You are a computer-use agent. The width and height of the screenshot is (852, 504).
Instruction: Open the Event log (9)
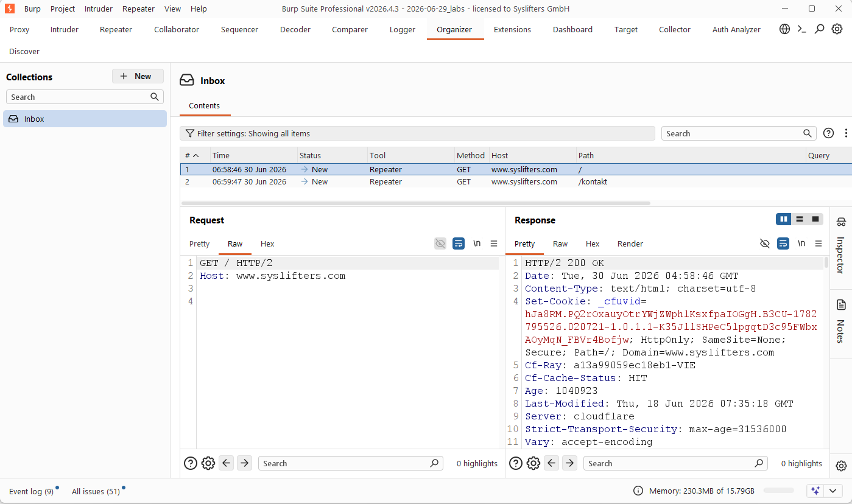(31, 491)
